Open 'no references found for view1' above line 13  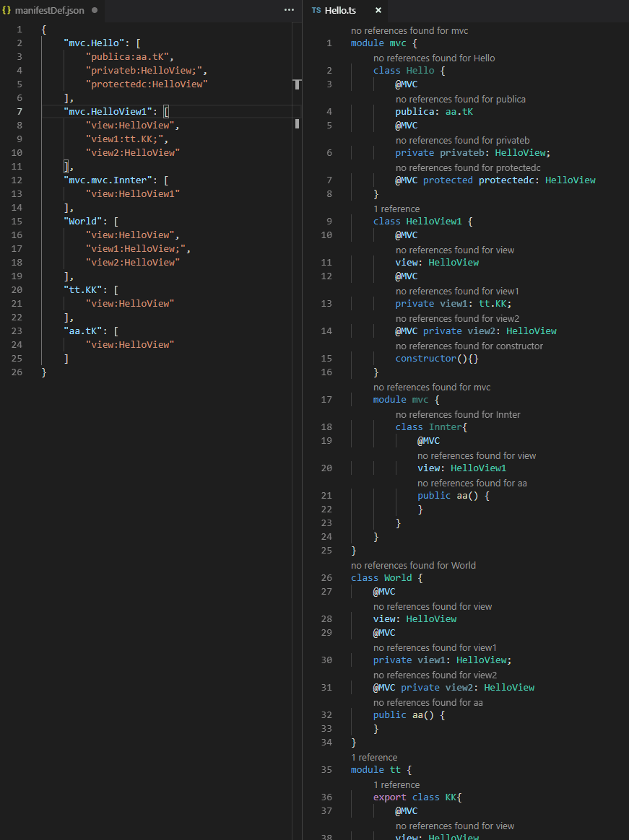457,292
